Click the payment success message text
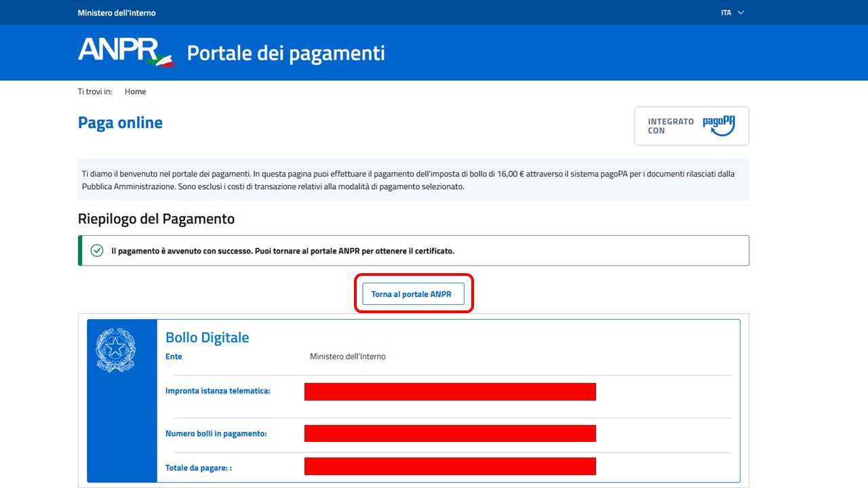 coord(283,251)
